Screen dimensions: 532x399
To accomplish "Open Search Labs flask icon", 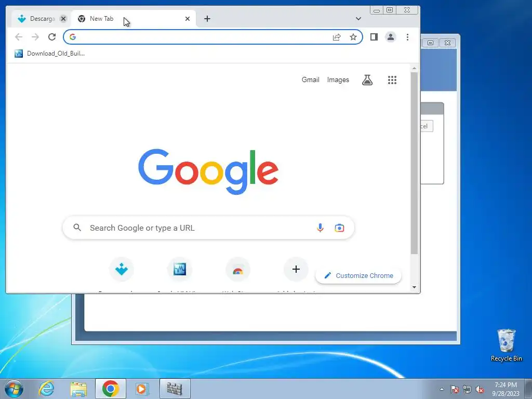I will pos(367,80).
